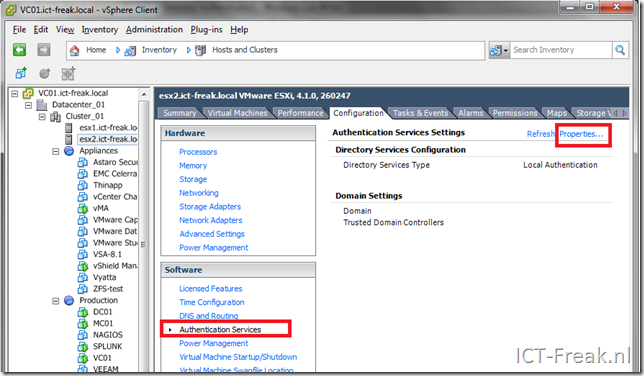Switch to the Alarms tab

pyautogui.click(x=471, y=113)
